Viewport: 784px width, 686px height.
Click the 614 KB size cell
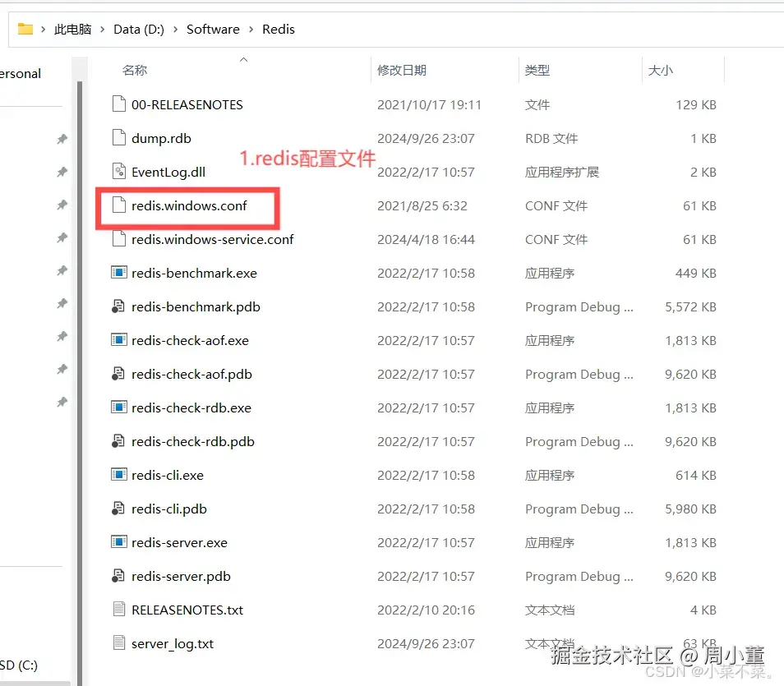[696, 475]
